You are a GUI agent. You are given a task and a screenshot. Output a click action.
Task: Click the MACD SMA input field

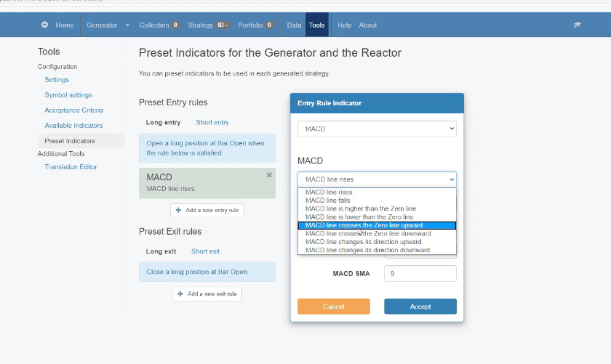click(420, 273)
